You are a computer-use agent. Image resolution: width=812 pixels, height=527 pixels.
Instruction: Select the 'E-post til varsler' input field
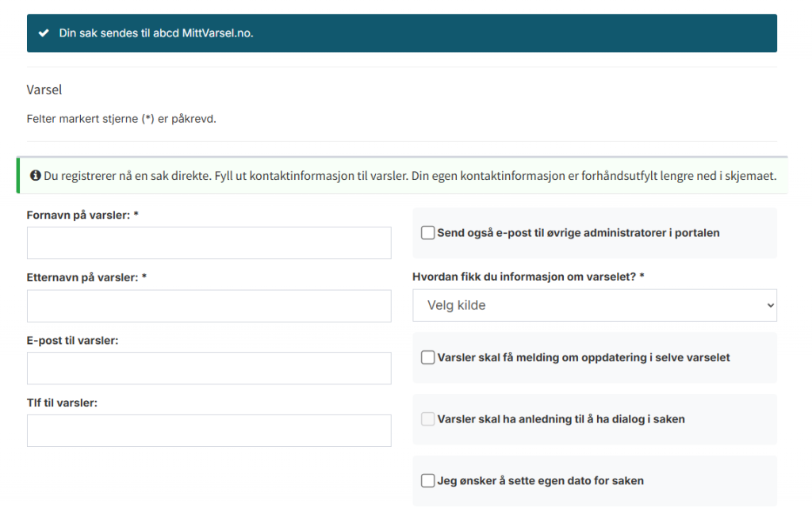(209, 369)
